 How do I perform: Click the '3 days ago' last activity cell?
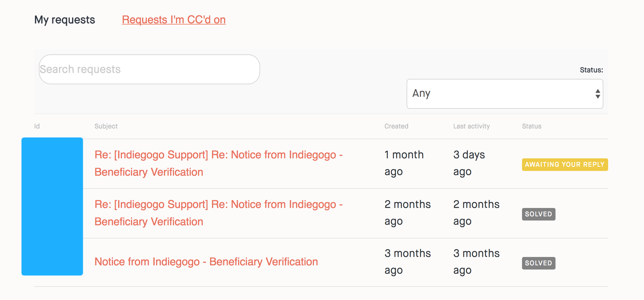[469, 163]
